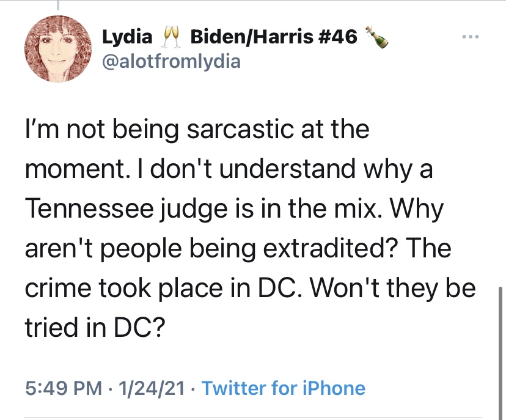Click the "Twitter for iPhone" source link
The height and width of the screenshot is (420, 506).
(283, 388)
